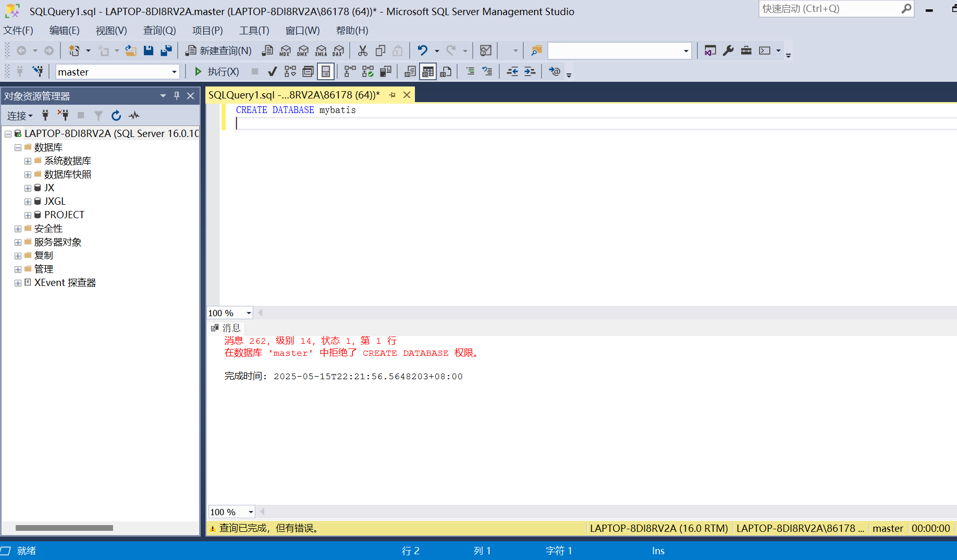Click the Object Explorer filter icon
Screen dimensions: 957x560
tap(99, 116)
